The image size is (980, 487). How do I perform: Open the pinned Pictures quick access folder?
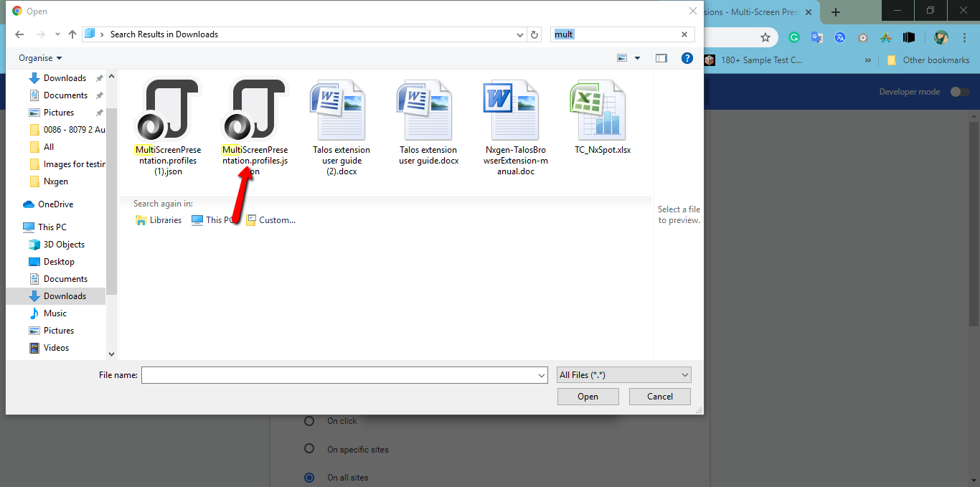click(59, 113)
